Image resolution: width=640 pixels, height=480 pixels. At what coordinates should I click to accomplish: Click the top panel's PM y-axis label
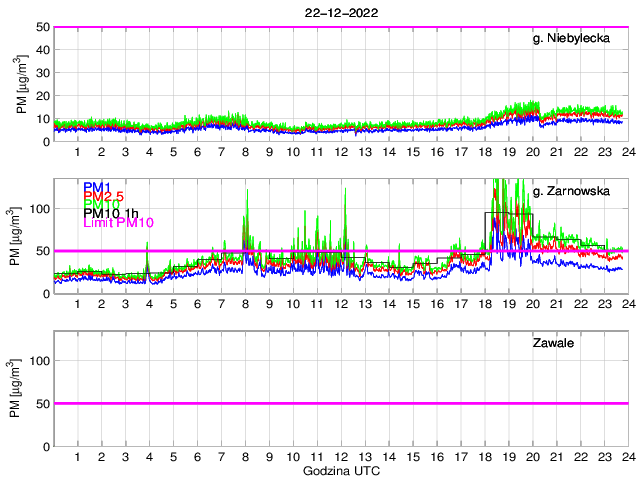23,84
